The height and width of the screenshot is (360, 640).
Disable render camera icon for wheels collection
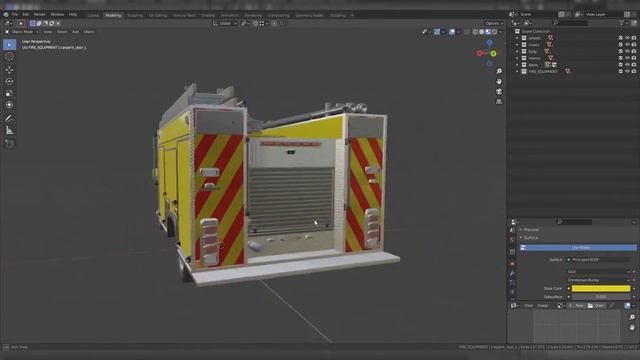coord(634,38)
